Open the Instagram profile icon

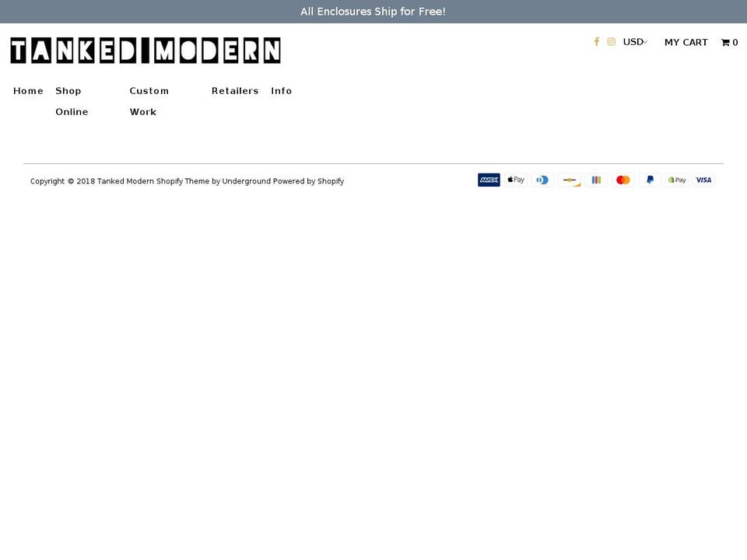tap(612, 42)
